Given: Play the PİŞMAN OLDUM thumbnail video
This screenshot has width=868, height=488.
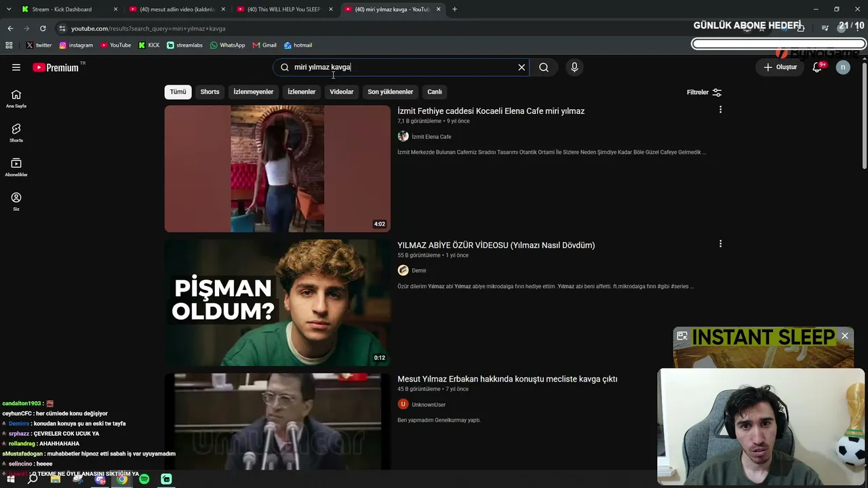Looking at the screenshot, I should pos(277,303).
